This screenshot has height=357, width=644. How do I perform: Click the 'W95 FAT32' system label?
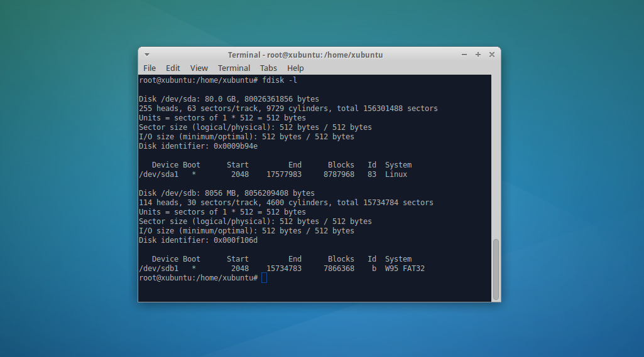coord(405,269)
